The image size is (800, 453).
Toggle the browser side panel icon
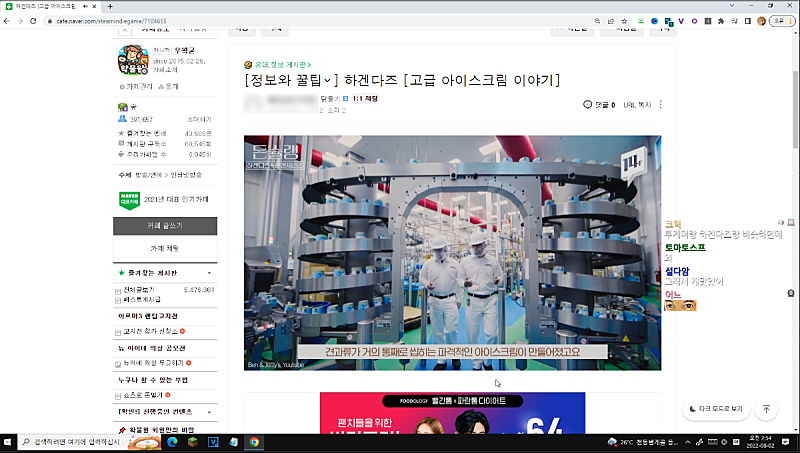(747, 21)
